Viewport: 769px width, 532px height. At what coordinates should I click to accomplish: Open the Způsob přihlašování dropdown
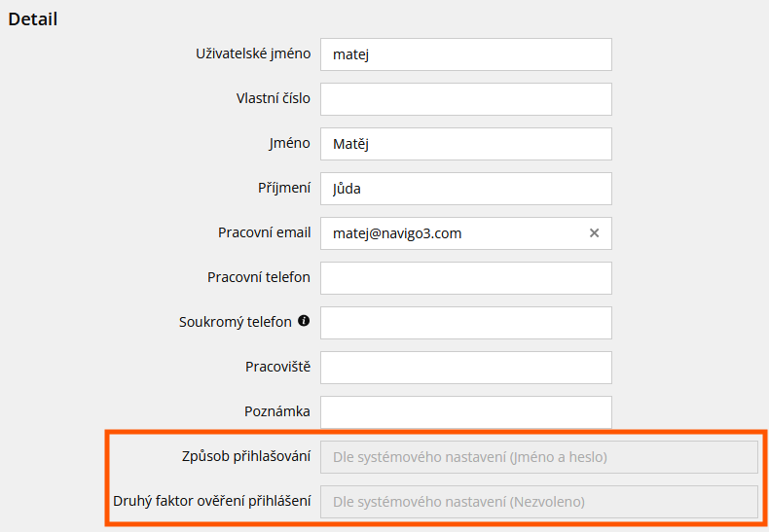pyautogui.click(x=539, y=457)
